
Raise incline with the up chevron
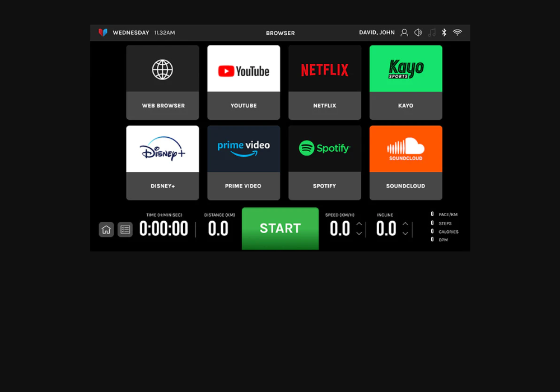[405, 224]
